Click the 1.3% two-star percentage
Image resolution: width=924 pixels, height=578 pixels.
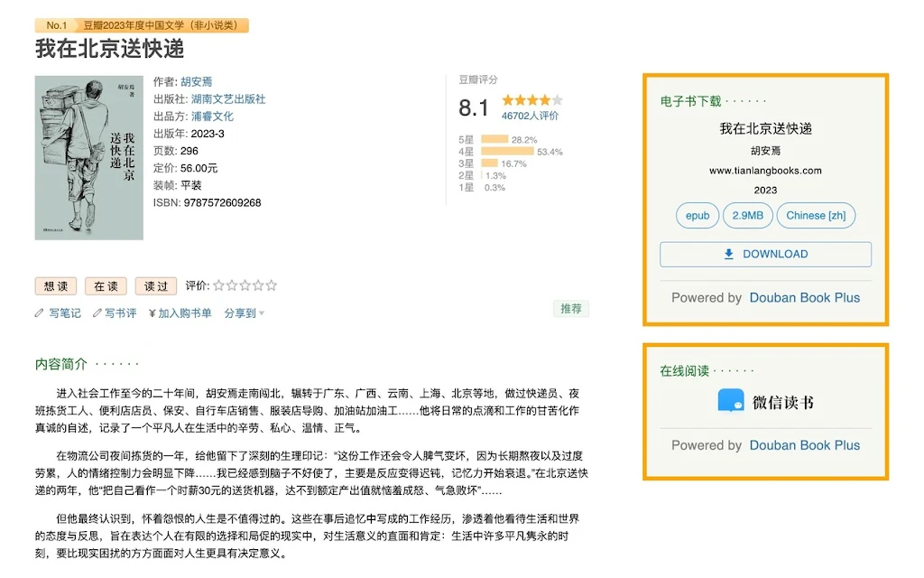(495, 176)
